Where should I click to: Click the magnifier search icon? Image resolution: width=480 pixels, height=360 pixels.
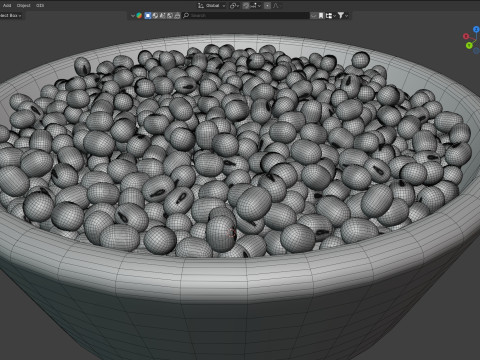coord(186,15)
